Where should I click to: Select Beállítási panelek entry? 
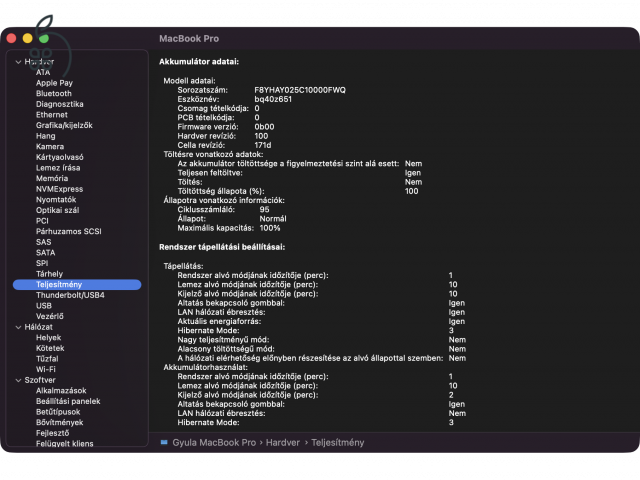68,401
